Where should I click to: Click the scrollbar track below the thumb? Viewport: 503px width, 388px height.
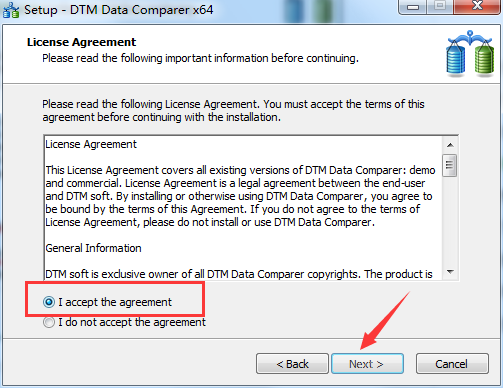[x=450, y=220]
